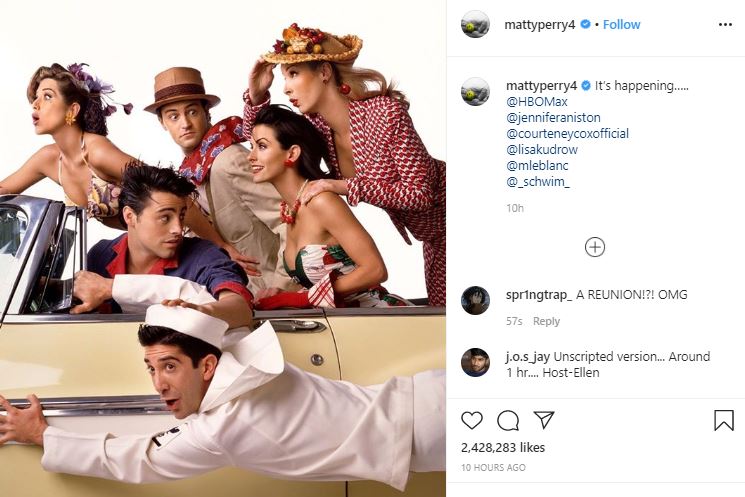
Task: Follow the mattyperry4 account
Action: coord(621,25)
